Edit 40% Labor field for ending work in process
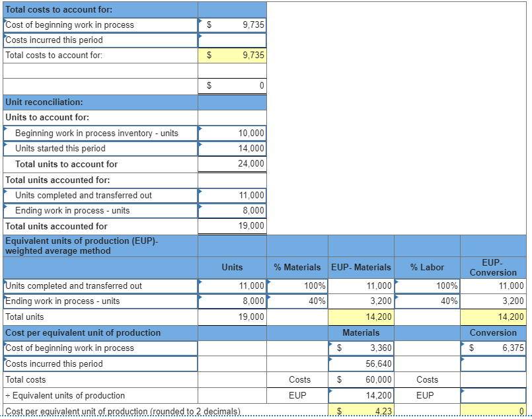Image resolution: width=532 pixels, height=419 pixels. [x=427, y=301]
